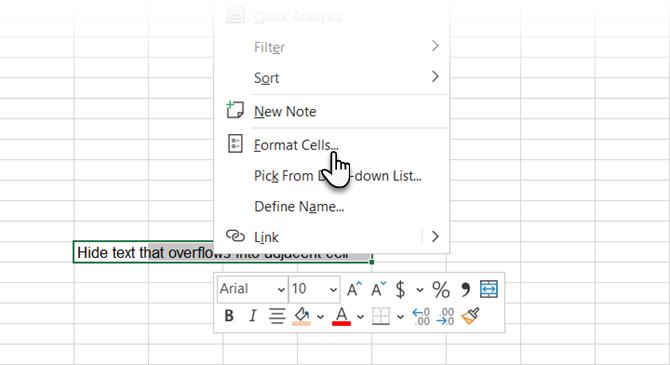Open the Filter submenu

pos(332,47)
